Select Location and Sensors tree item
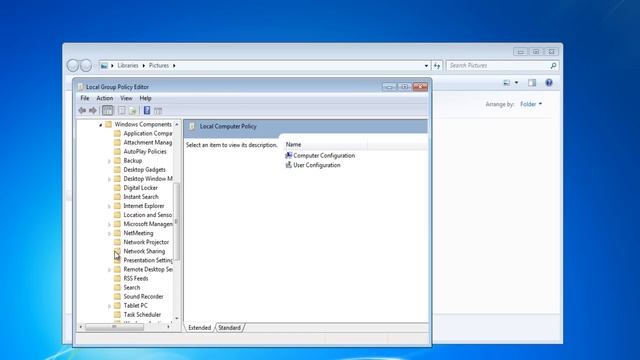 pyautogui.click(x=148, y=215)
